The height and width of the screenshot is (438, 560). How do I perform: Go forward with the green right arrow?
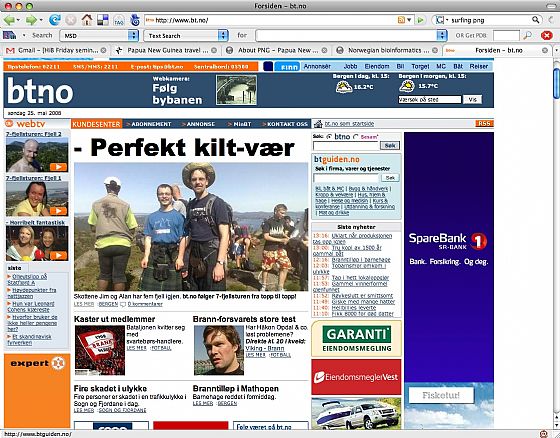point(31,20)
